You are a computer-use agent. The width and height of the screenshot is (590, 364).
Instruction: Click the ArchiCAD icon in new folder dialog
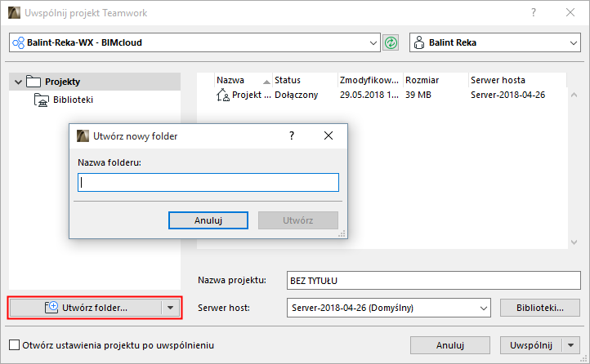pyautogui.click(x=83, y=136)
